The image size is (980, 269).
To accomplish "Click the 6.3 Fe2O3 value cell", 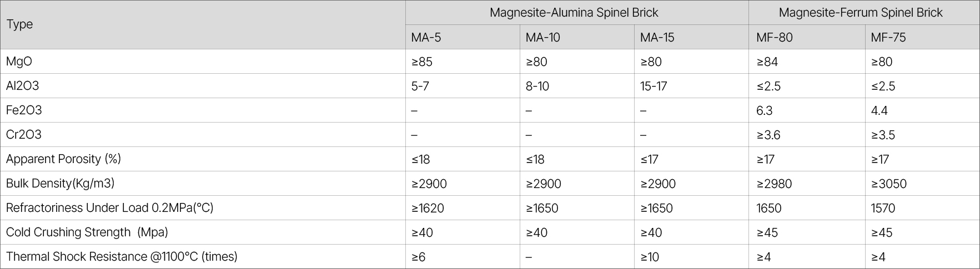I will tap(764, 110).
